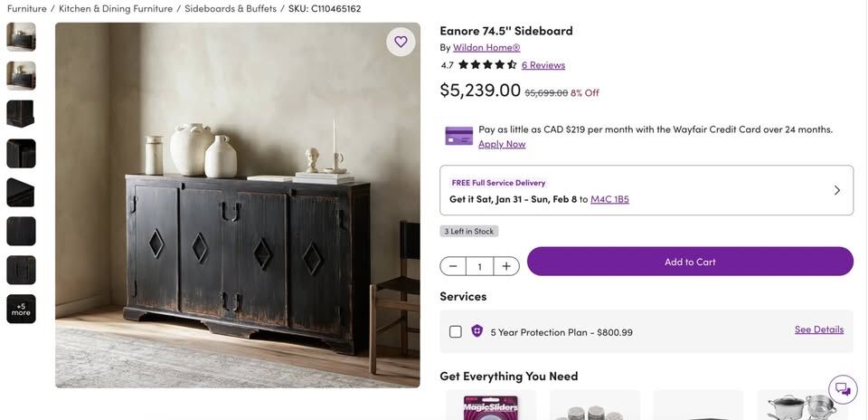Go to Furniture breadcrumb
Image resolution: width=868 pixels, height=420 pixels.
coord(27,9)
